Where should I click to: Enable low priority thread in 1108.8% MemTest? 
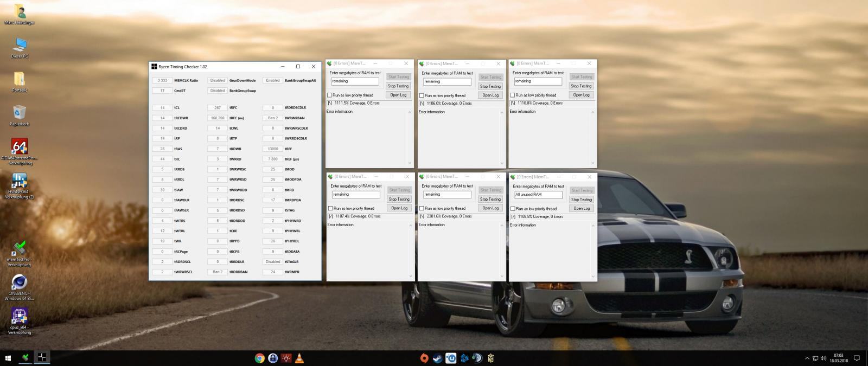coord(513,209)
